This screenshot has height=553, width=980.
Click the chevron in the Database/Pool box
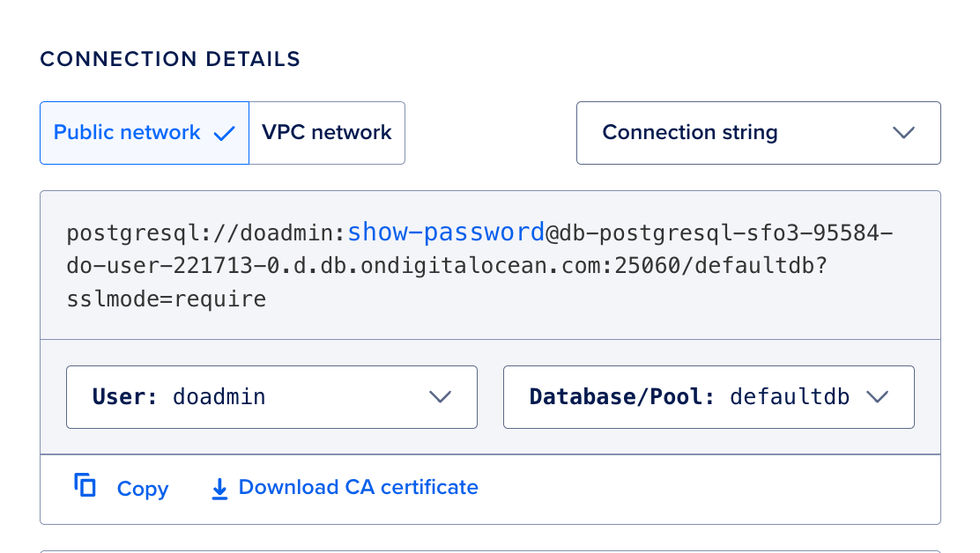click(878, 396)
